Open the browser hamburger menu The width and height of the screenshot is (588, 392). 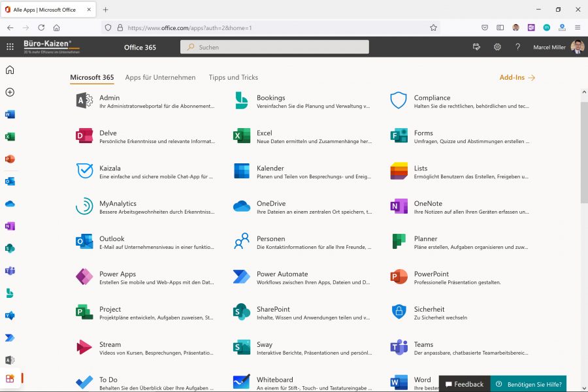tap(578, 27)
